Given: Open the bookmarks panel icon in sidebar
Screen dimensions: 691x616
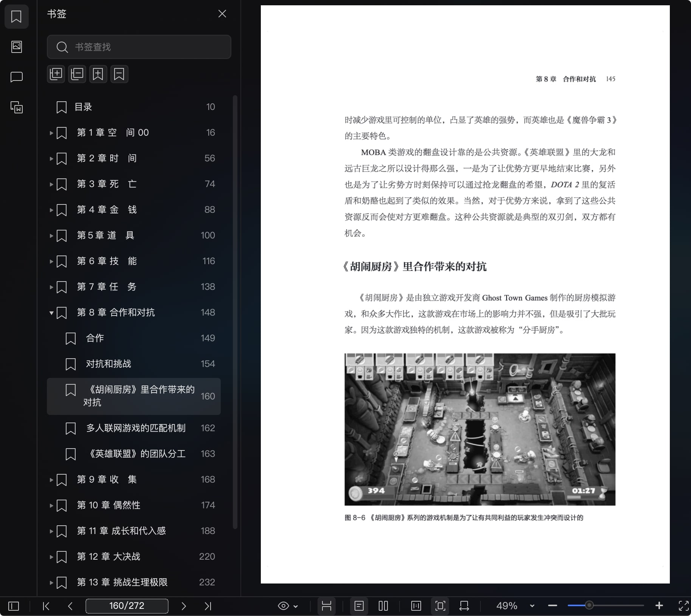Looking at the screenshot, I should [x=16, y=16].
